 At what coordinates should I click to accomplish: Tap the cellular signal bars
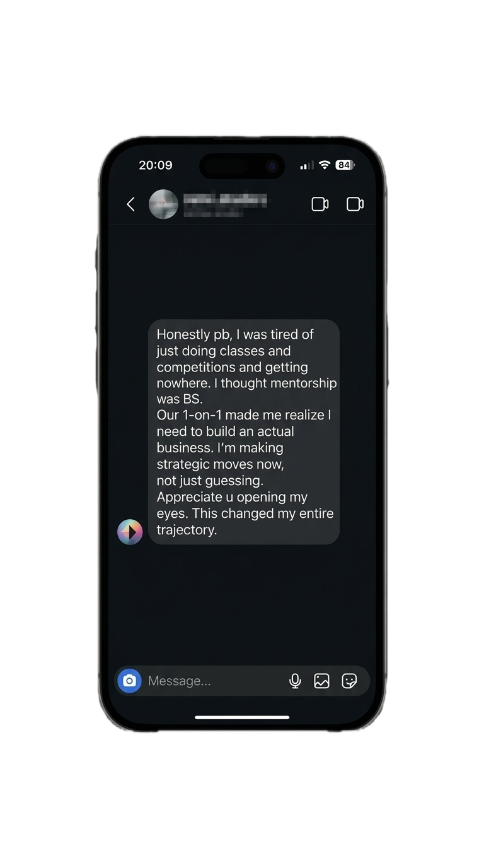point(307,165)
